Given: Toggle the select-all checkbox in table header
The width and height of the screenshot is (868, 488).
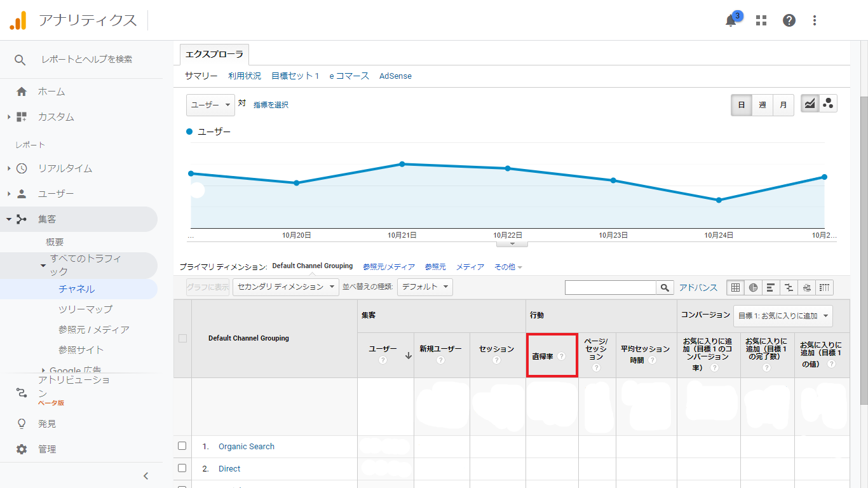Looking at the screenshot, I should 183,339.
